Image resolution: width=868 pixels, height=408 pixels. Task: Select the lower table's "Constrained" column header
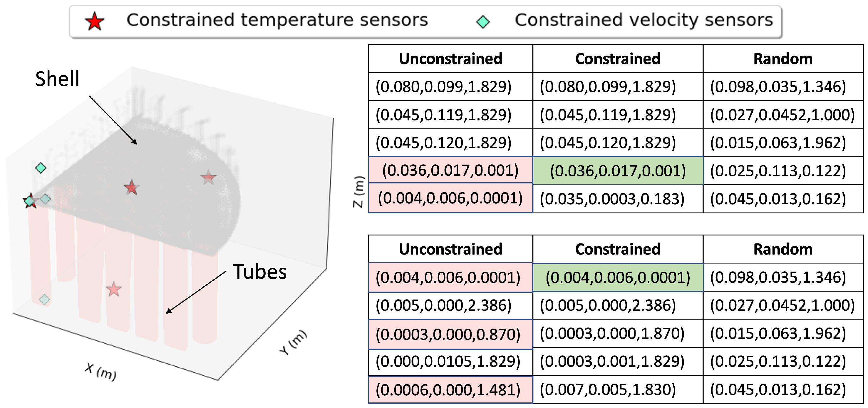click(x=618, y=249)
